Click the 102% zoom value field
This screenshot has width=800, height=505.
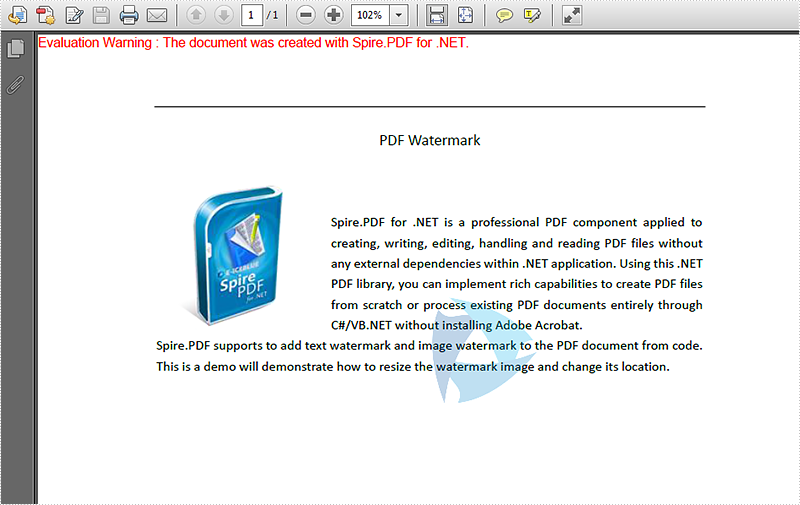[x=370, y=15]
